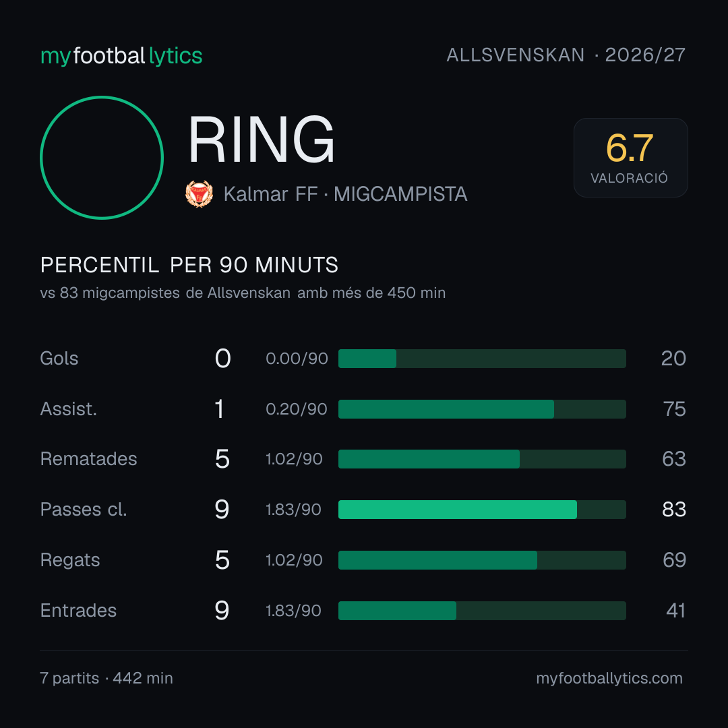Click the Gols stat label

click(x=59, y=359)
